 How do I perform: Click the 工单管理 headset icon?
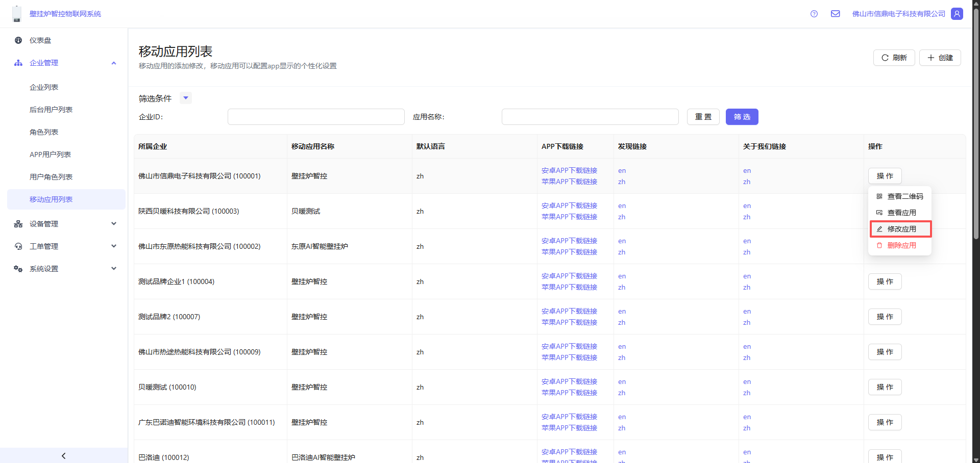pos(18,246)
